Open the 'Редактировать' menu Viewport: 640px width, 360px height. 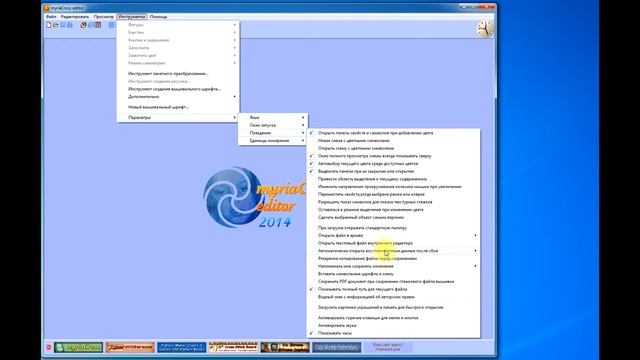75,17
